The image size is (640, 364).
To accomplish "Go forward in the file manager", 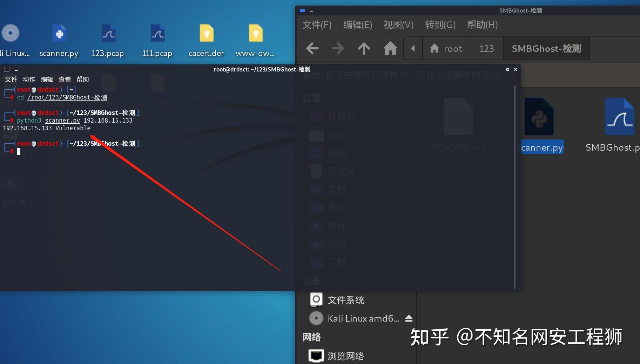I will [x=338, y=48].
